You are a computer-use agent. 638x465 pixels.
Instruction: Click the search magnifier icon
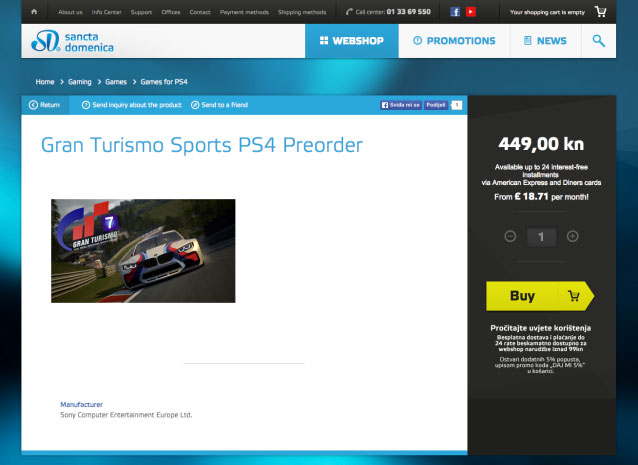coord(598,41)
